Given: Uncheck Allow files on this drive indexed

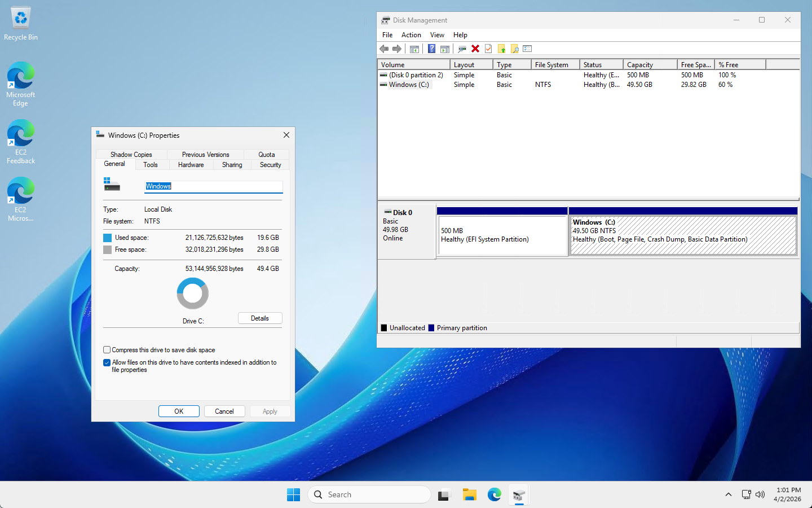Looking at the screenshot, I should (x=107, y=363).
